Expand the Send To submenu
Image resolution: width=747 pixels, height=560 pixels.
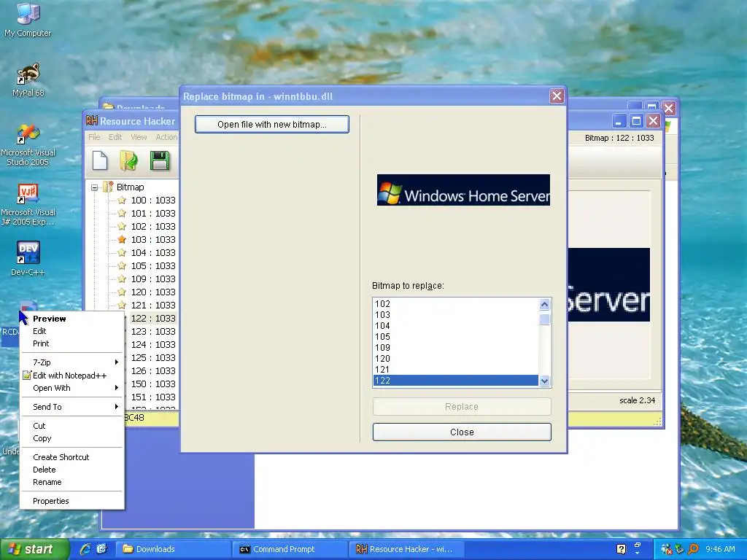tap(116, 407)
